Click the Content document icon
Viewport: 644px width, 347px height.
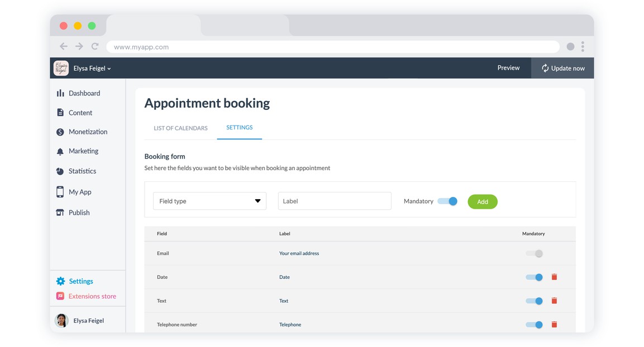(x=60, y=113)
